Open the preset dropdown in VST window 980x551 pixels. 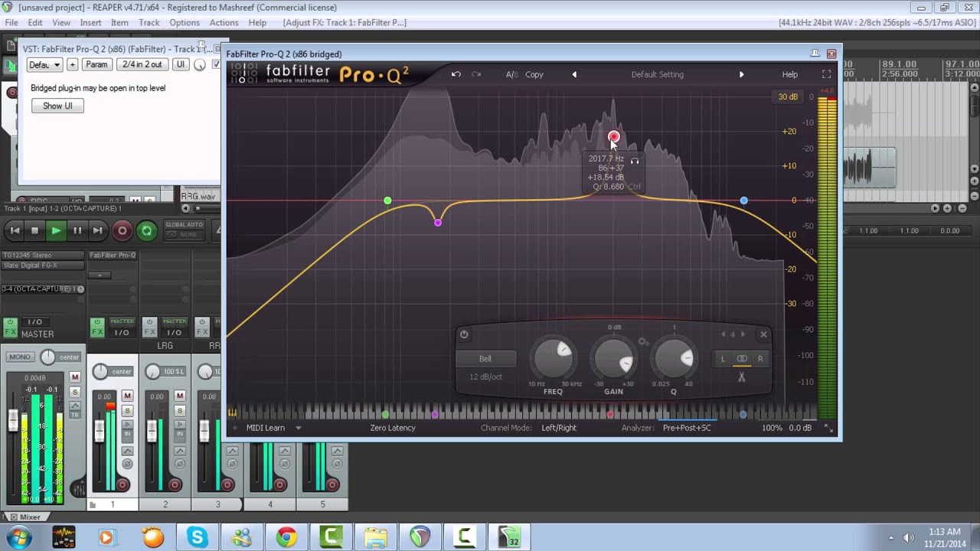click(44, 64)
